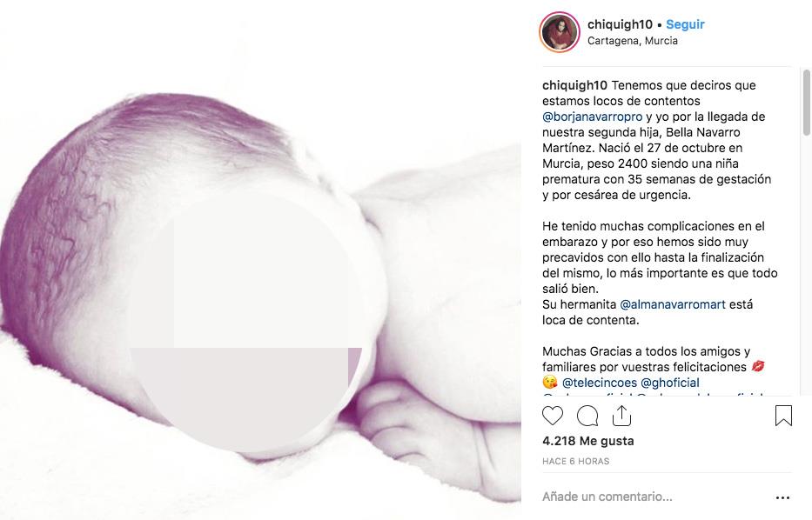812x520 pixels.
Task: Visit the @almanavarromart mention
Action: 673,304
